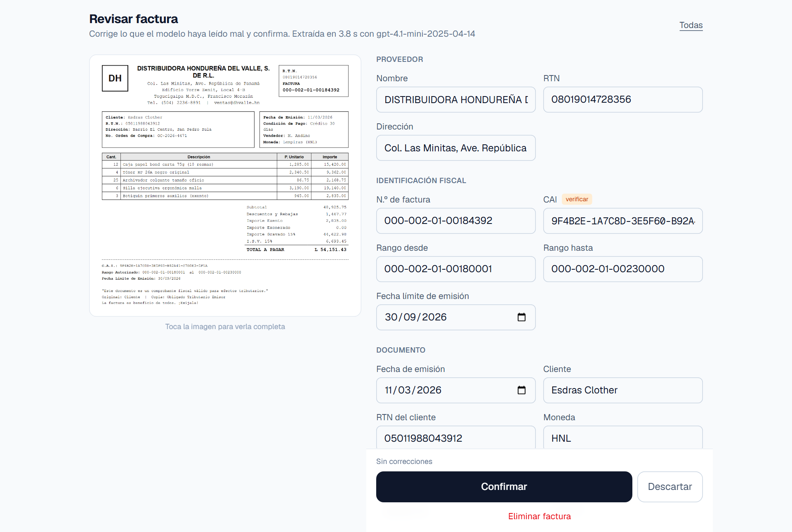Click 'Toca la imagen para verla completa' caption
This screenshot has height=532, width=792.
[225, 327]
